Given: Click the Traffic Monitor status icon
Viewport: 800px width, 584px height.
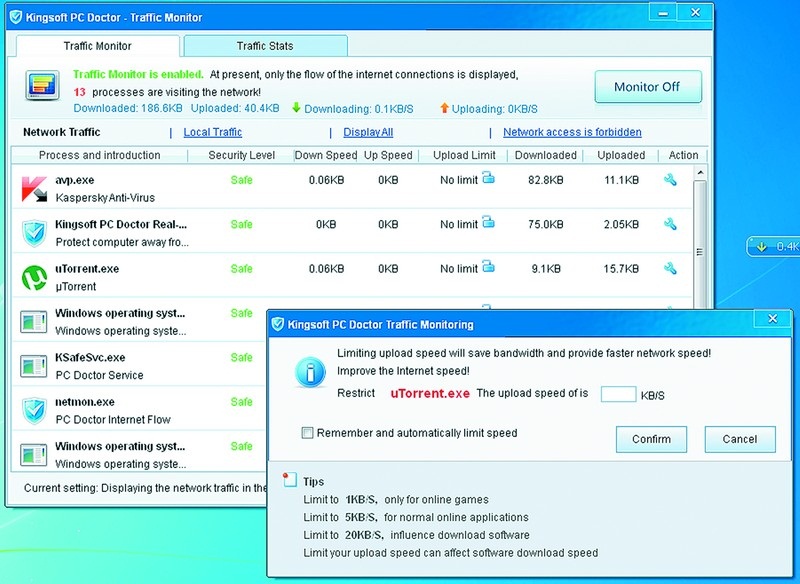Looking at the screenshot, I should [42, 85].
